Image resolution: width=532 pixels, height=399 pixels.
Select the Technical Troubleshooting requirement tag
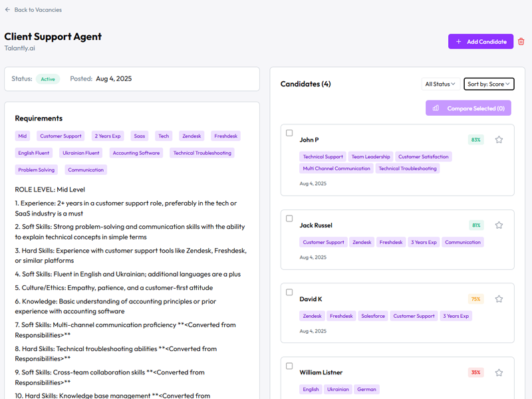coord(202,153)
